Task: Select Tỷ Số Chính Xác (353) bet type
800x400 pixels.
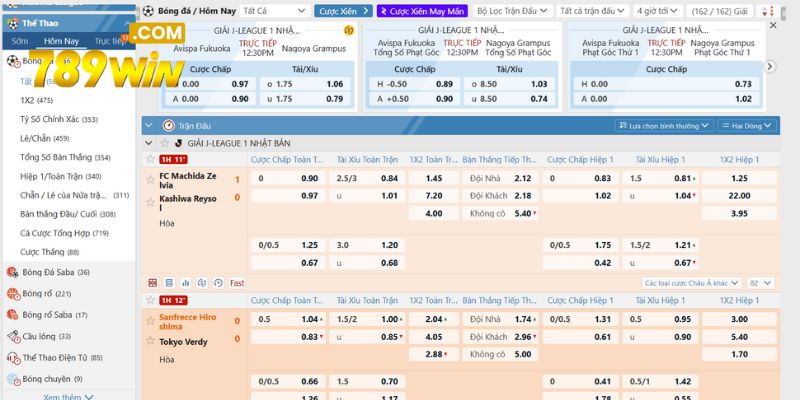Action: click(59, 119)
